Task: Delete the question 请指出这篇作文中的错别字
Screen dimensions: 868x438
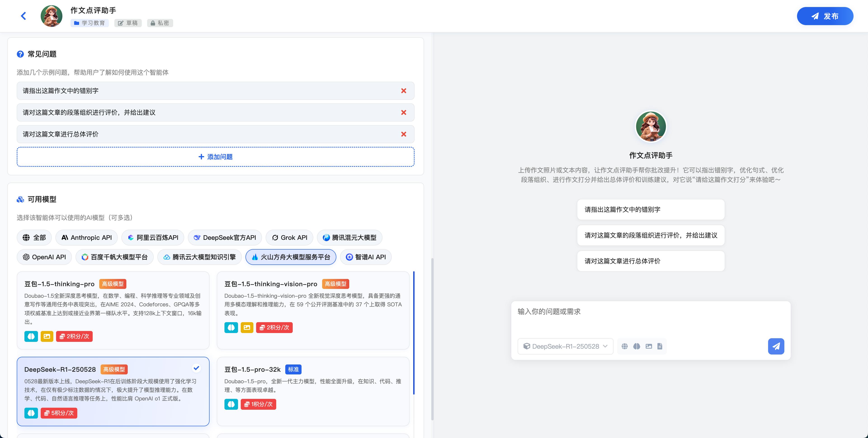Action: tap(403, 91)
